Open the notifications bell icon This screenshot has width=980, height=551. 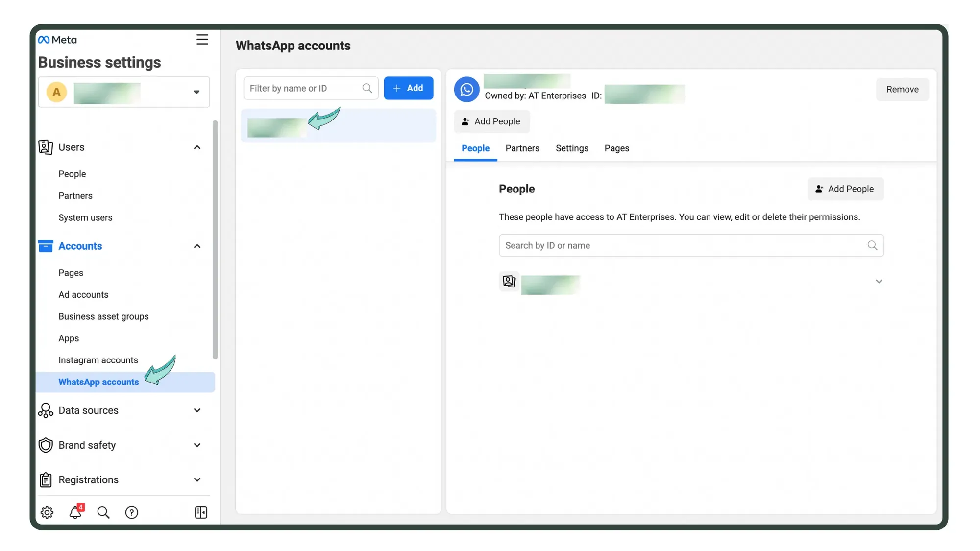click(75, 512)
